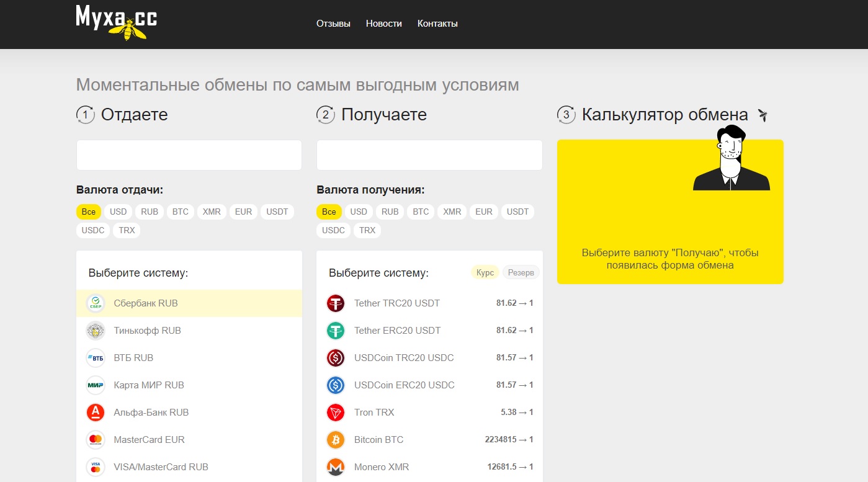Click the USDCoin ERC20 blue coin icon

pos(336,385)
